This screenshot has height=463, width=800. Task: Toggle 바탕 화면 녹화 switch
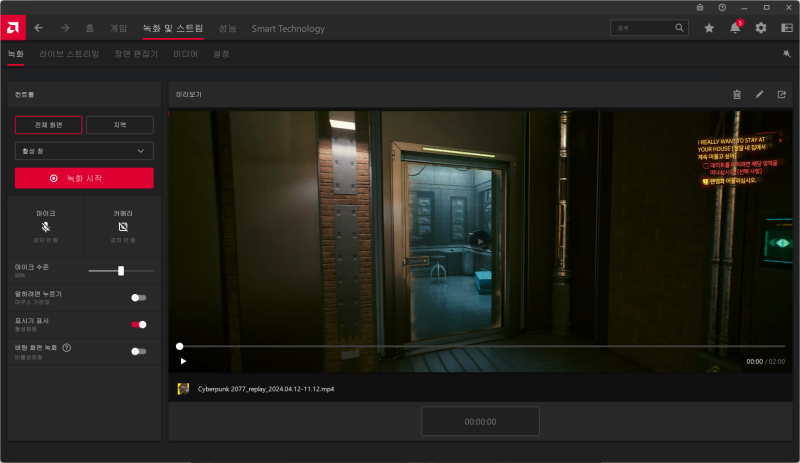click(138, 351)
